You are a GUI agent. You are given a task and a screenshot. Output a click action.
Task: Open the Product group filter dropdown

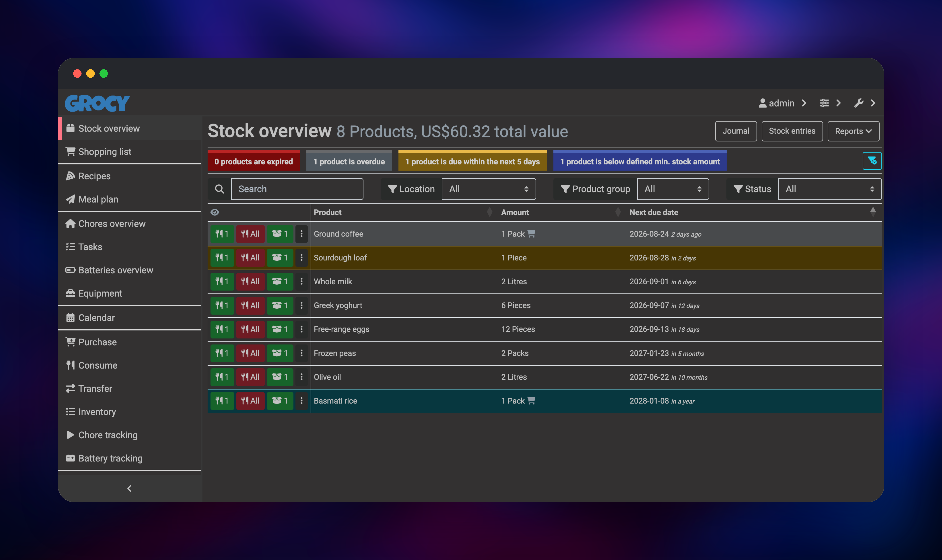673,189
